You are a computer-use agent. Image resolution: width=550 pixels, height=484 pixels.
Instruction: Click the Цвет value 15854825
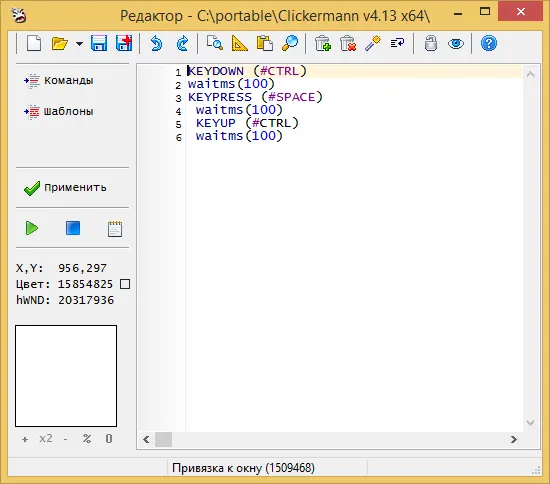point(86,284)
